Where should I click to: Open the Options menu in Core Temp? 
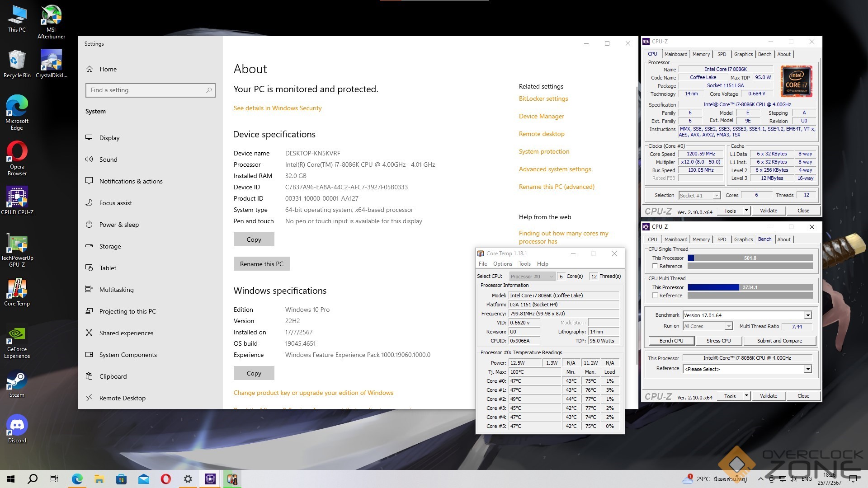[x=502, y=264]
